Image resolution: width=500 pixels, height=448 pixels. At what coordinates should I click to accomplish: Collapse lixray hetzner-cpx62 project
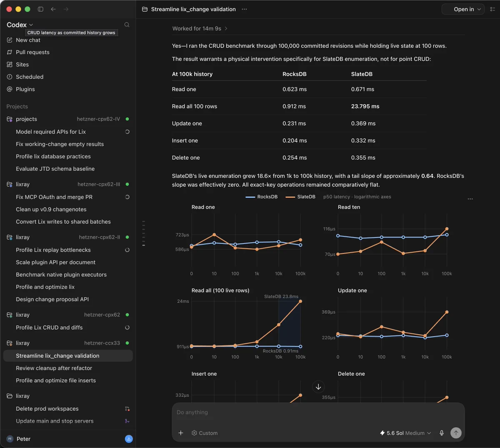68,315
